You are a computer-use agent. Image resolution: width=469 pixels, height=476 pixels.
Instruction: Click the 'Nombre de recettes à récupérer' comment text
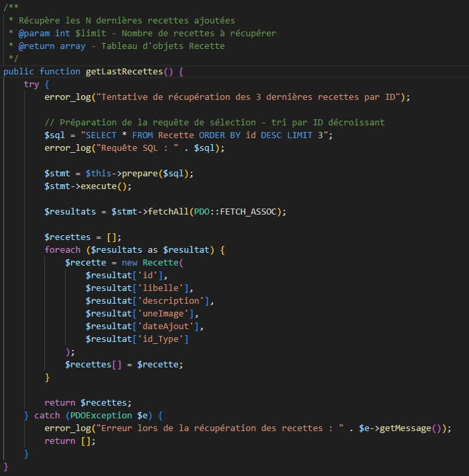tap(199, 34)
